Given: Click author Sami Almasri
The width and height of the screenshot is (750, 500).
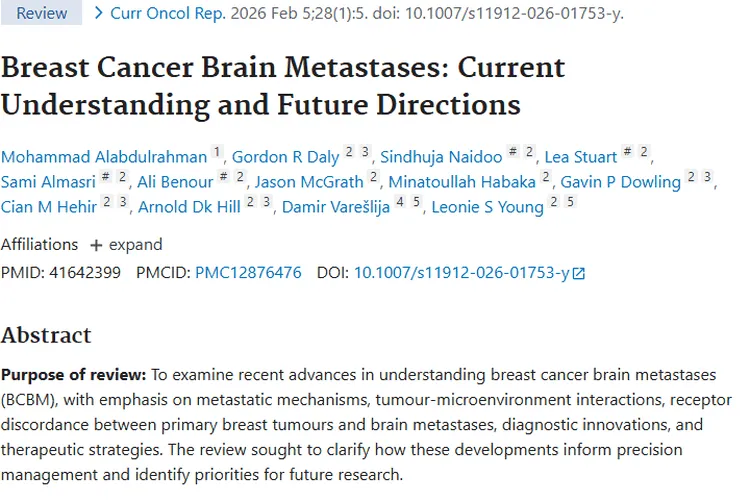Looking at the screenshot, I should [47, 182].
